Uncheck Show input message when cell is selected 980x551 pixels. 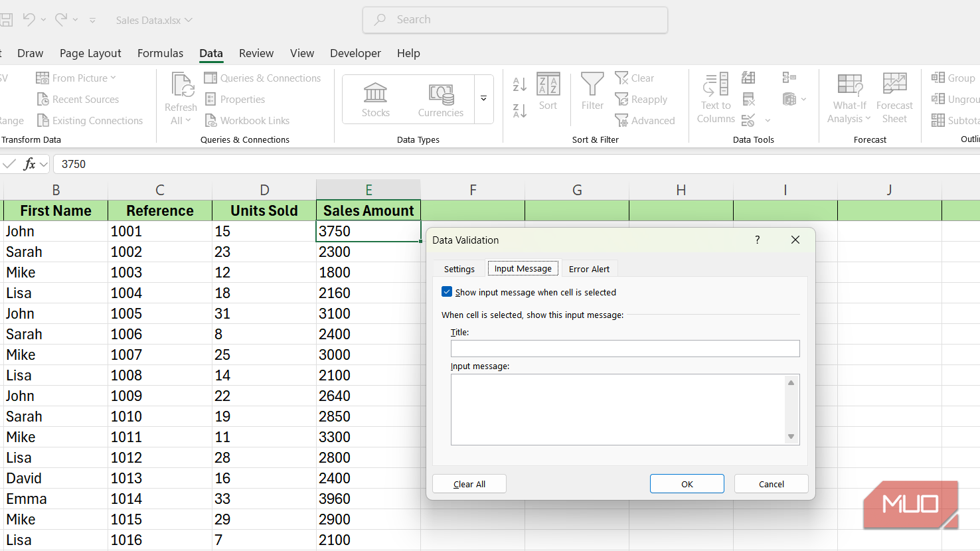(x=447, y=292)
